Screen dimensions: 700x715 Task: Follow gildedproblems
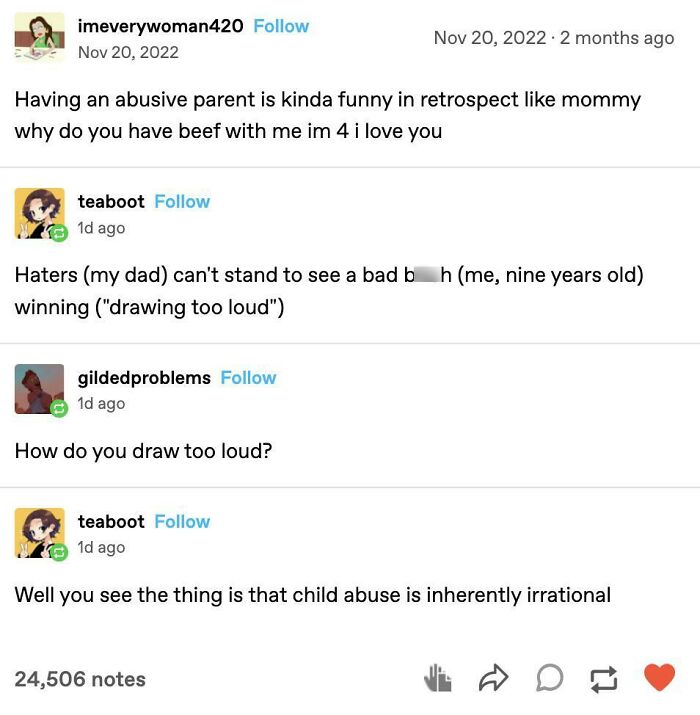(x=248, y=377)
